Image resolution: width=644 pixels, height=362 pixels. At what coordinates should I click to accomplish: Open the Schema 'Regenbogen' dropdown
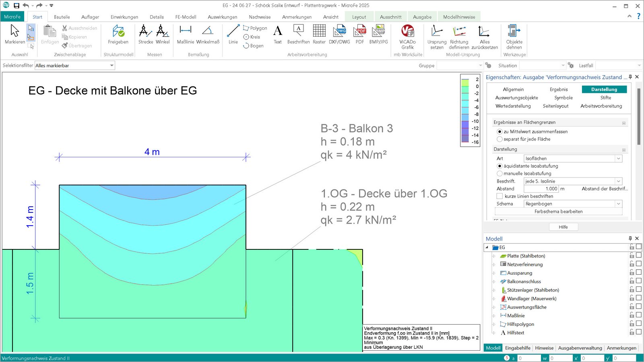tap(618, 204)
